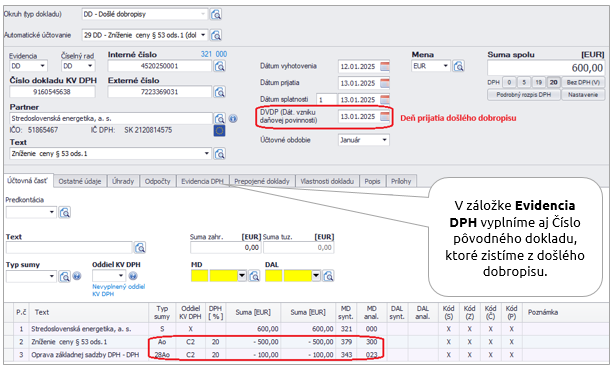This screenshot has width=611, height=367.
Task: Click the Nastavenie button
Action: click(x=583, y=95)
